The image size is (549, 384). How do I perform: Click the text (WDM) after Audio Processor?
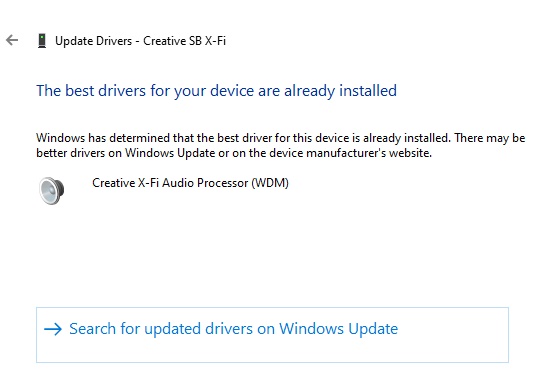coord(270,183)
